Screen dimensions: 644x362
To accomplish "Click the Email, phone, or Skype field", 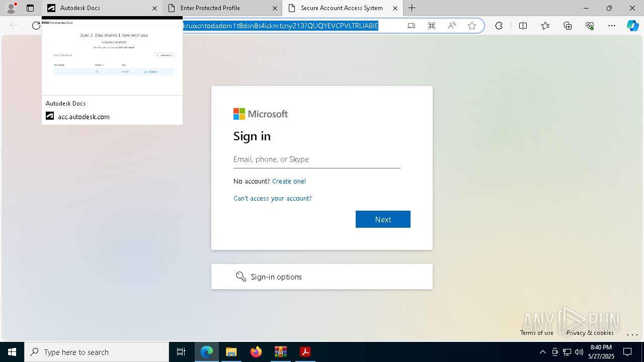I will click(x=317, y=159).
